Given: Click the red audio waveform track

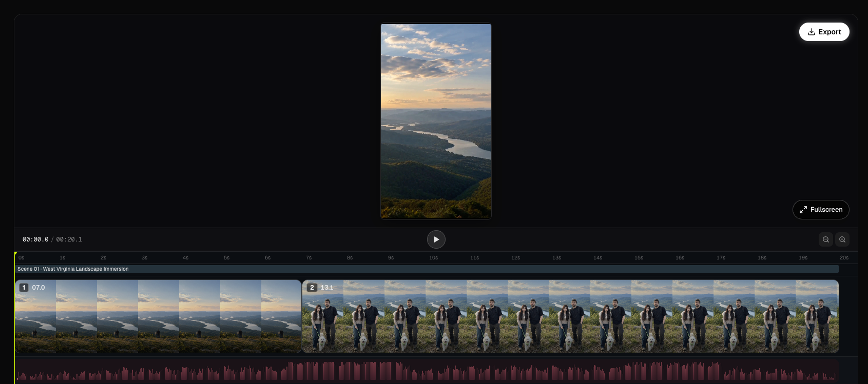Looking at the screenshot, I should tap(427, 370).
